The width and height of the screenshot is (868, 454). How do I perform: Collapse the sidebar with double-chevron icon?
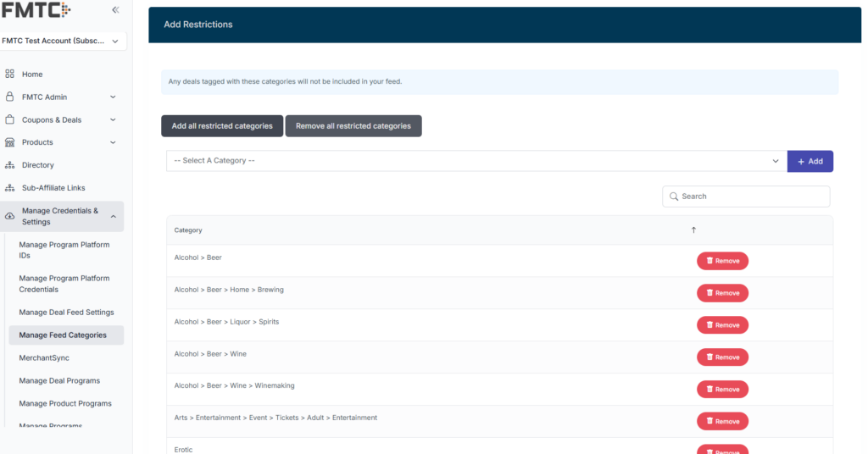[x=115, y=10]
